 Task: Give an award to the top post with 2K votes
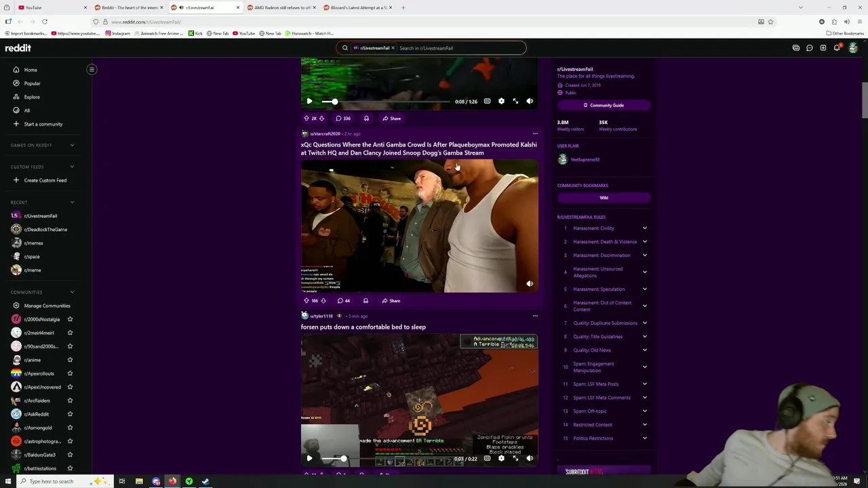pyautogui.click(x=366, y=118)
